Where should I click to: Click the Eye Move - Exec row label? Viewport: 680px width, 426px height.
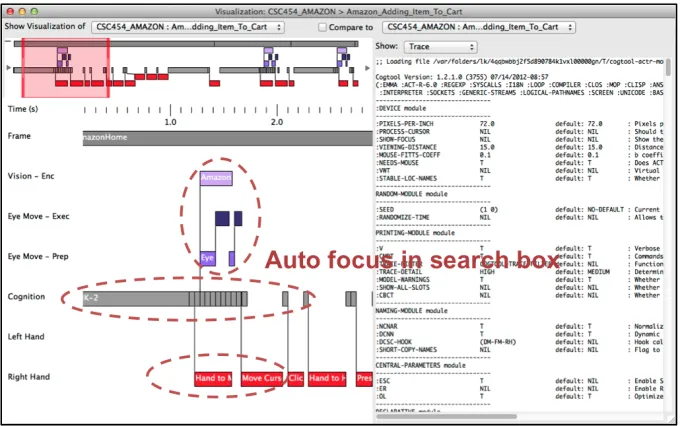[x=38, y=216]
